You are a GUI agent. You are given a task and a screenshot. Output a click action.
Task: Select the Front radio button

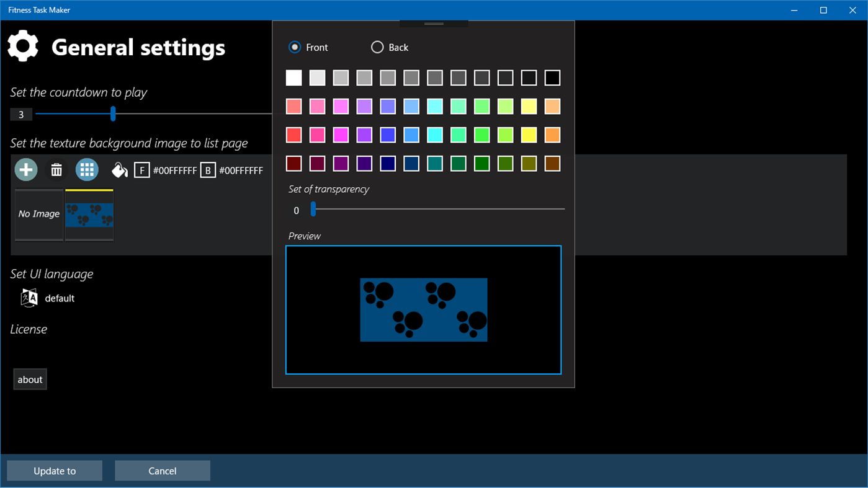(295, 47)
